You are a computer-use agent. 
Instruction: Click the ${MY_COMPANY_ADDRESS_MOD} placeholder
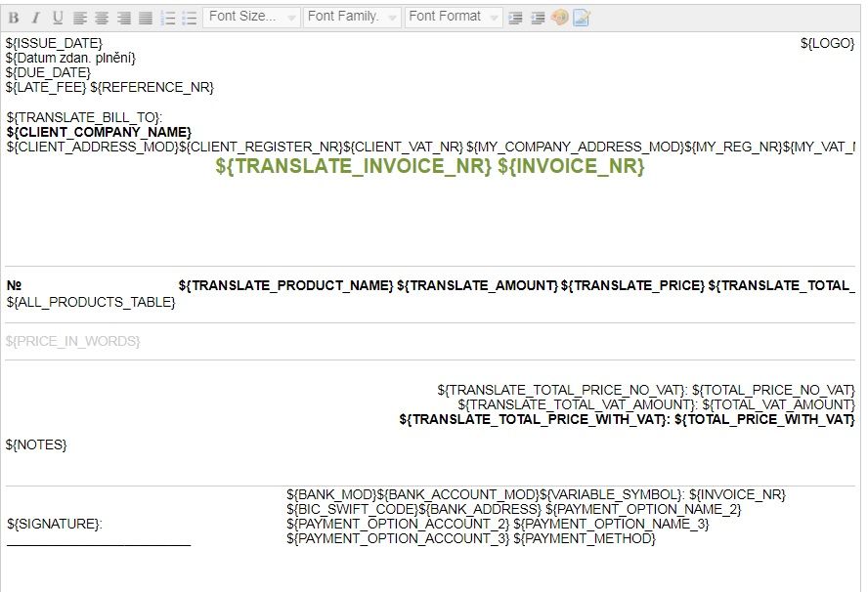[x=576, y=147]
